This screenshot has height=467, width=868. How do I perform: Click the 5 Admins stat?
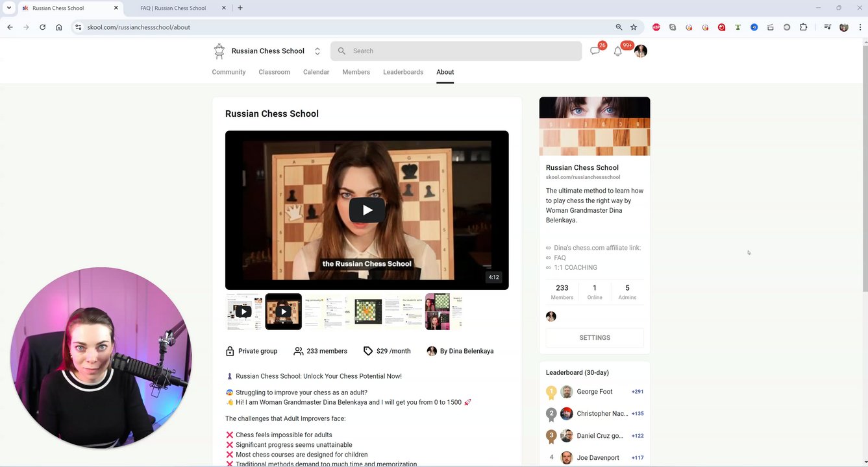click(x=627, y=292)
